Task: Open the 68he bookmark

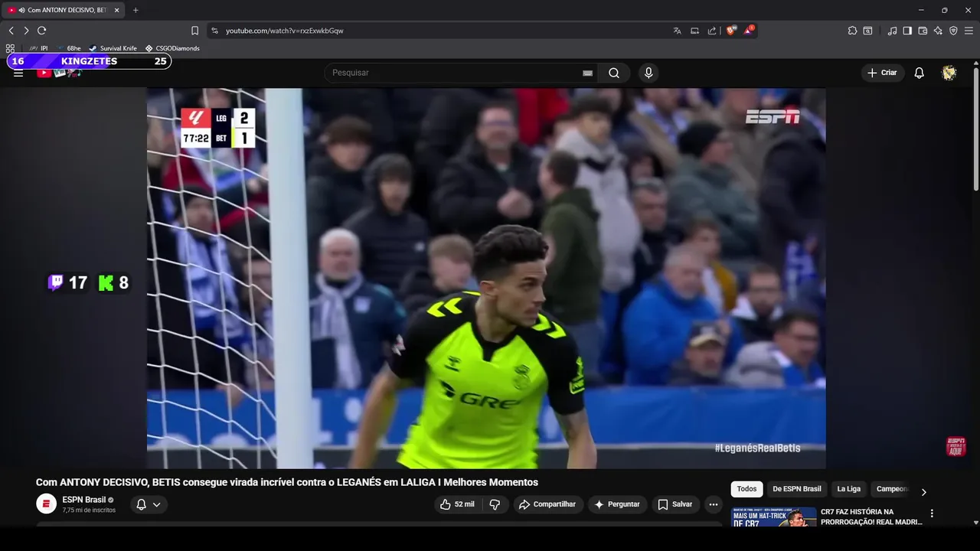Action: click(x=69, y=48)
